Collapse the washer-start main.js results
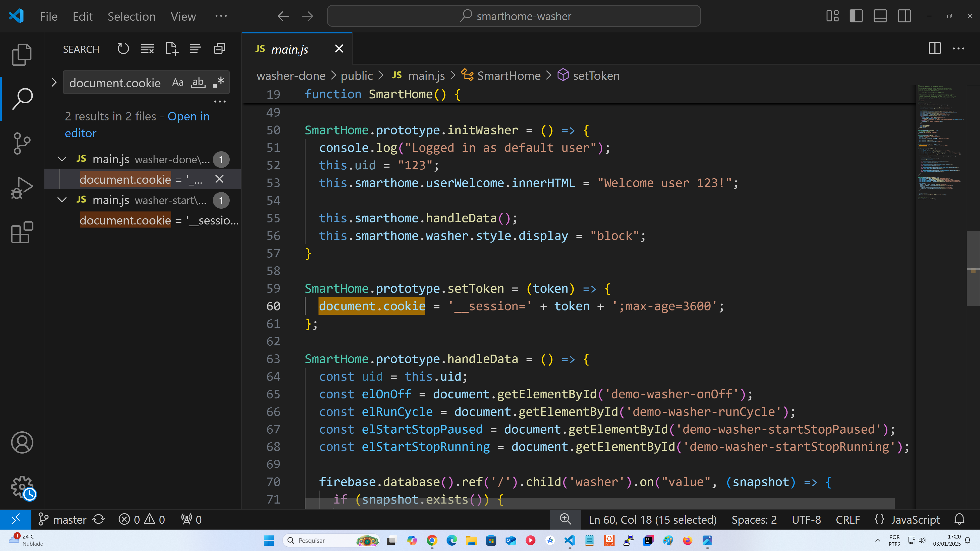 coord(62,200)
